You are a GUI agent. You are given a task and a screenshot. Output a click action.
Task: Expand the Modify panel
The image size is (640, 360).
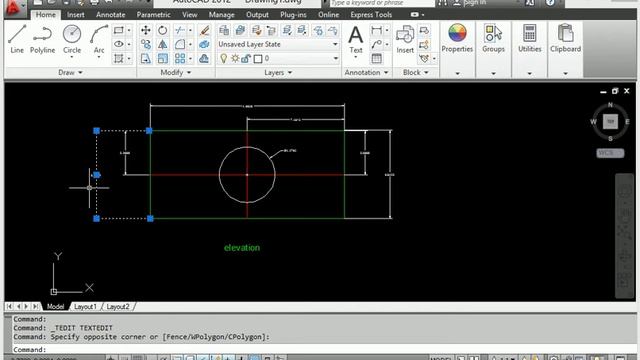pos(176,72)
